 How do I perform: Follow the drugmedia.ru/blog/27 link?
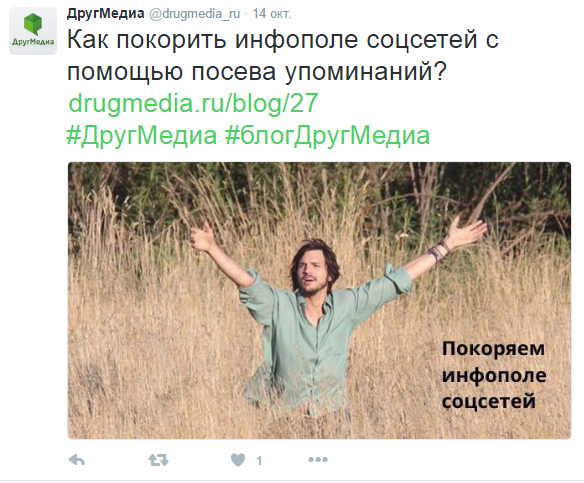193,103
